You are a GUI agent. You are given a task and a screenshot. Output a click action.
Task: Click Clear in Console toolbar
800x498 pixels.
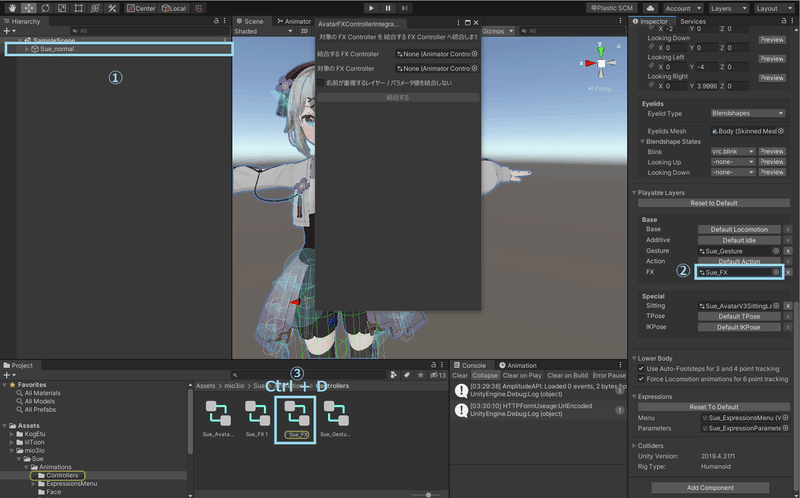pyautogui.click(x=460, y=376)
